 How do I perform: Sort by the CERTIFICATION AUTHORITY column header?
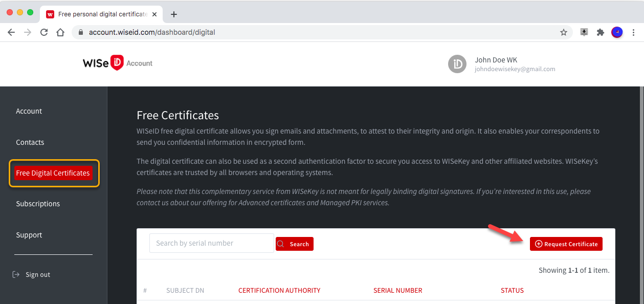[279, 290]
